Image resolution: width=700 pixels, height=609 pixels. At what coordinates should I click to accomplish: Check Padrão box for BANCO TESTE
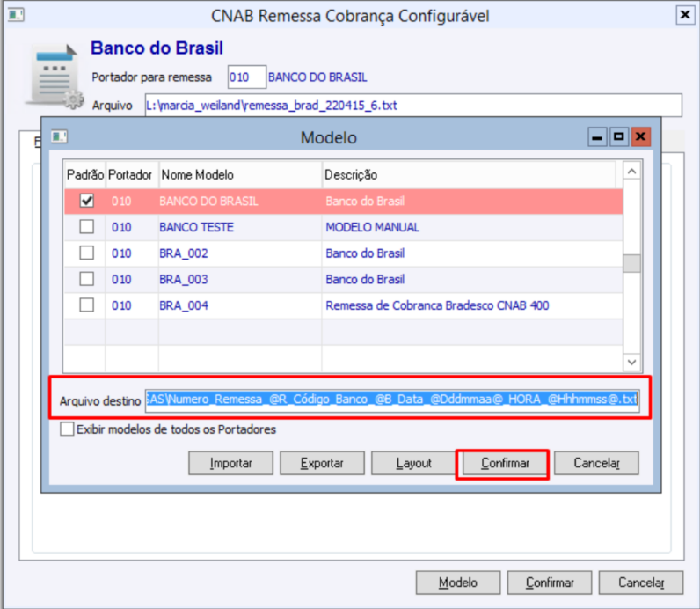coord(86,227)
